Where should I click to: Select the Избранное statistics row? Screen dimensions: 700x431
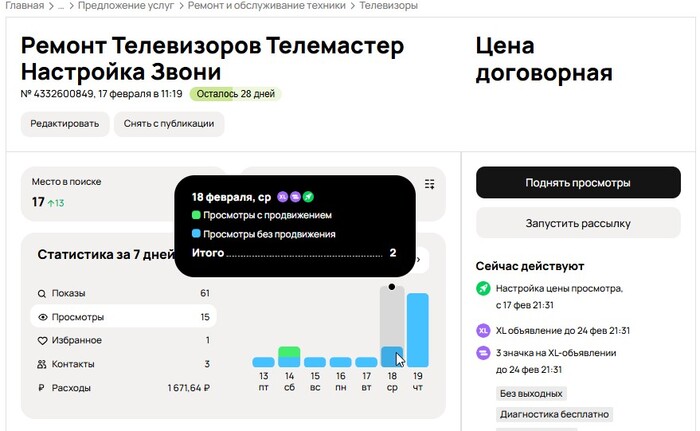[x=123, y=340]
